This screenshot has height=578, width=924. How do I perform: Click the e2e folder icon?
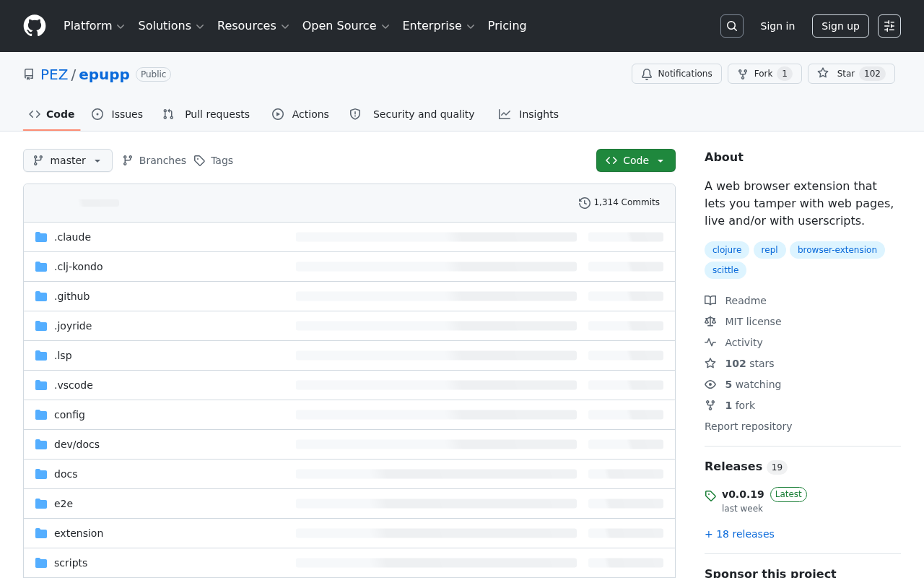pyautogui.click(x=41, y=504)
